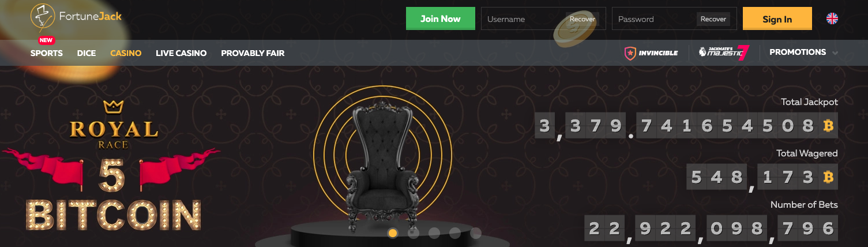Select the second carousel slide dot
This screenshot has width=868, height=247.
pos(414,233)
